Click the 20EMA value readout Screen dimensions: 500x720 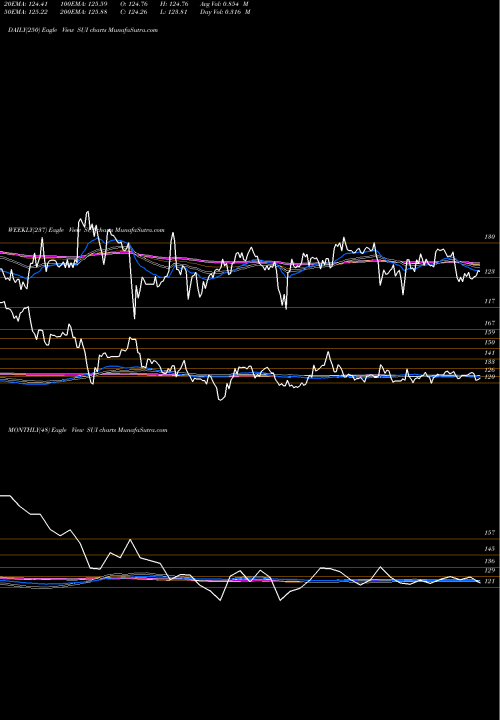24,4
